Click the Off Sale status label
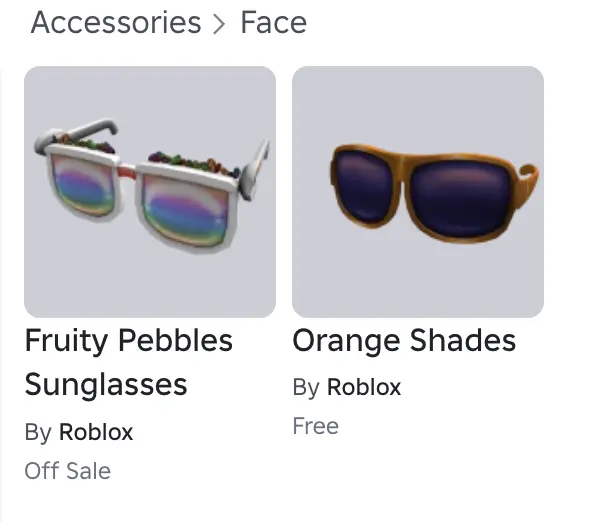 pos(68,471)
